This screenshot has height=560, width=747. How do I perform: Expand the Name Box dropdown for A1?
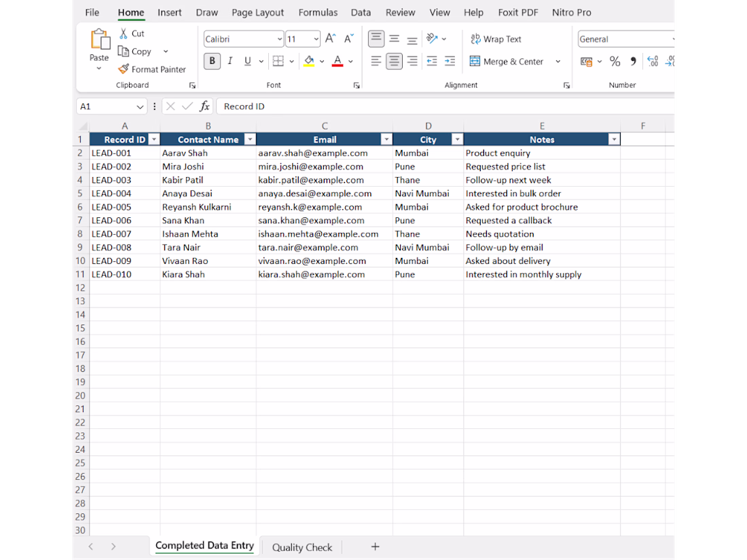[x=140, y=107]
